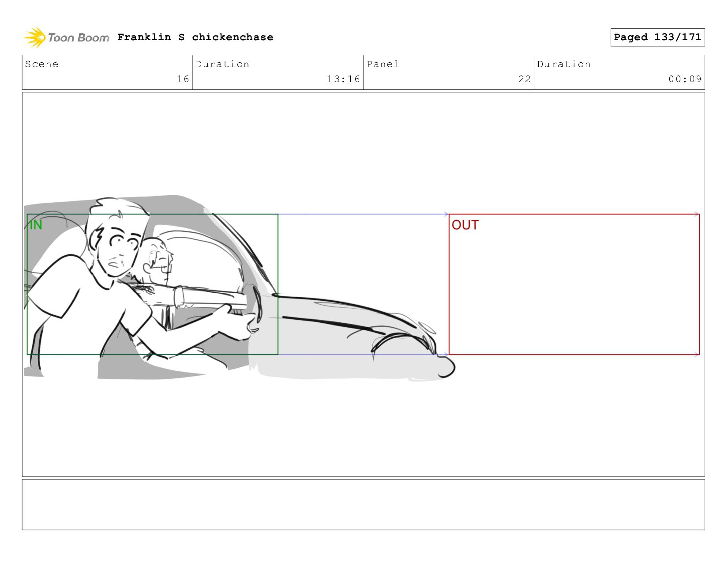Click the red 'OUT' camera frame label
728x563 pixels.
(465, 225)
